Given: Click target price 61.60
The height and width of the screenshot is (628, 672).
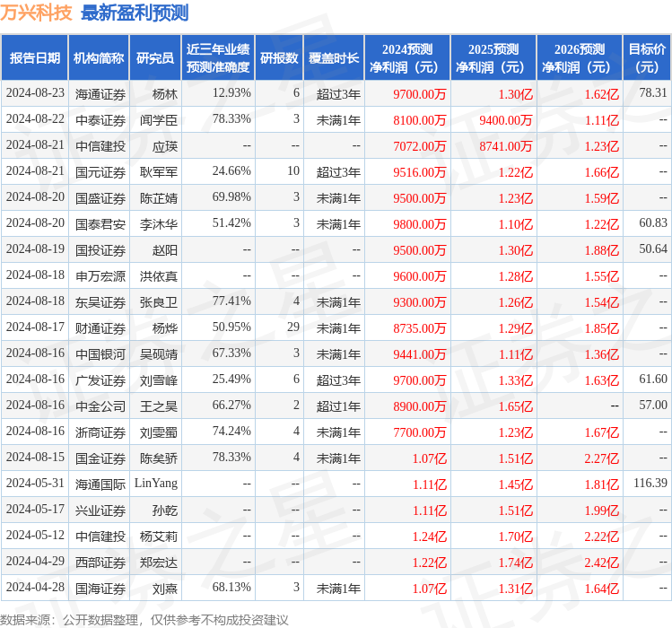Looking at the screenshot, I should [x=653, y=379].
